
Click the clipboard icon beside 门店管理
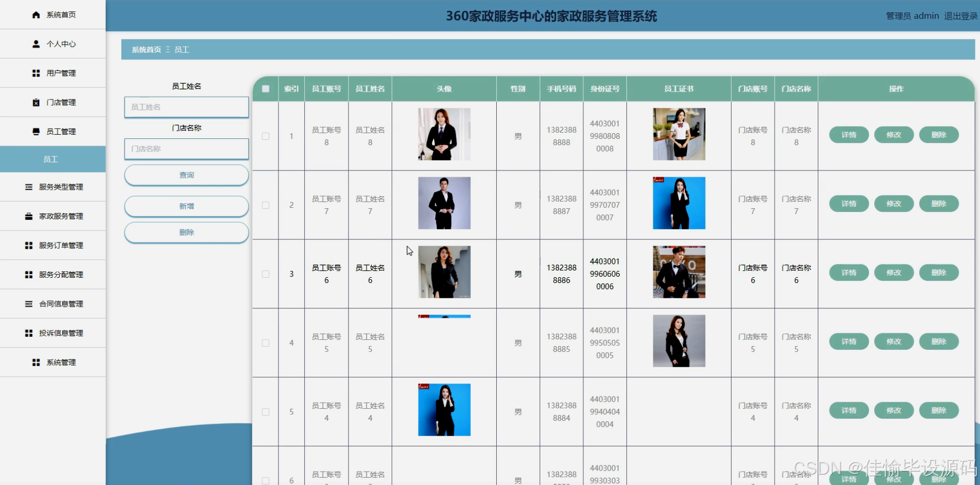tap(36, 103)
